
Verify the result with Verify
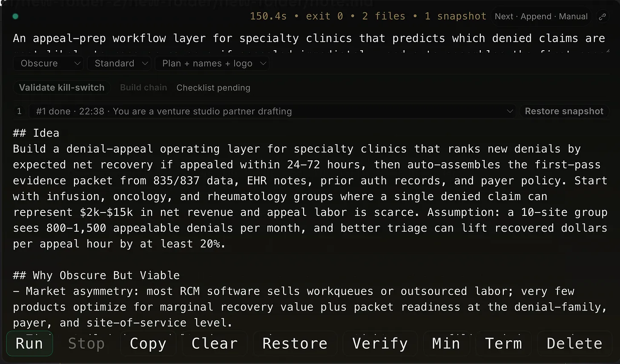(380, 343)
